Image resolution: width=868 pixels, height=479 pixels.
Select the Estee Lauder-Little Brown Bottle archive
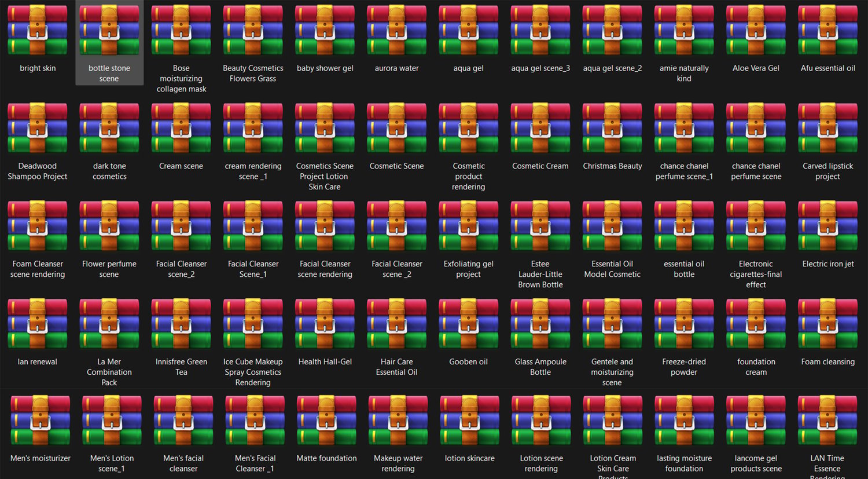(540, 226)
